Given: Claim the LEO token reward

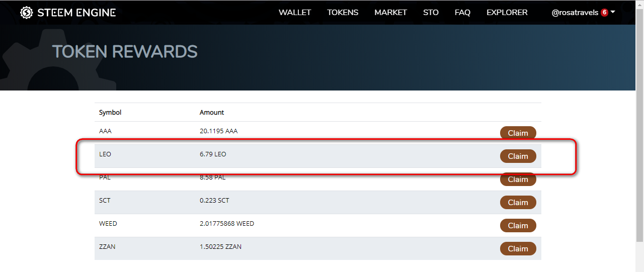Looking at the screenshot, I should pyautogui.click(x=518, y=156).
